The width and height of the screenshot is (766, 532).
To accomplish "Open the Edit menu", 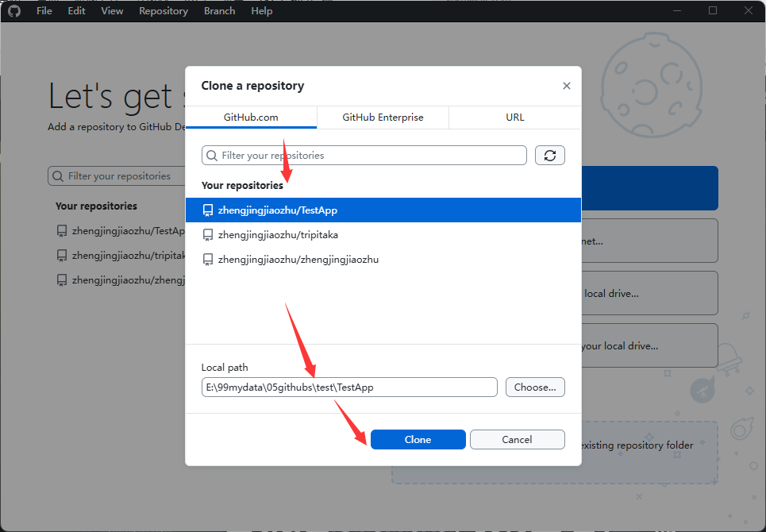I will coord(76,11).
